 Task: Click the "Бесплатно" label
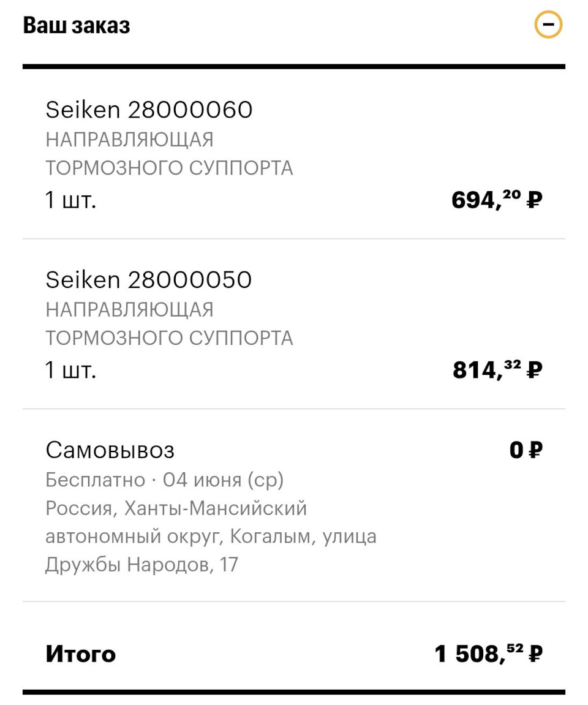click(x=94, y=480)
